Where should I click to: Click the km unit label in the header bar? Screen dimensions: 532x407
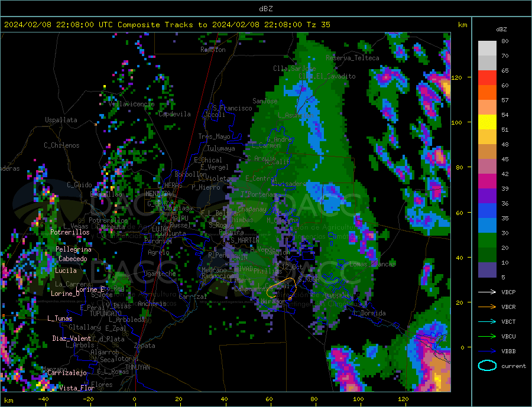[x=462, y=25]
